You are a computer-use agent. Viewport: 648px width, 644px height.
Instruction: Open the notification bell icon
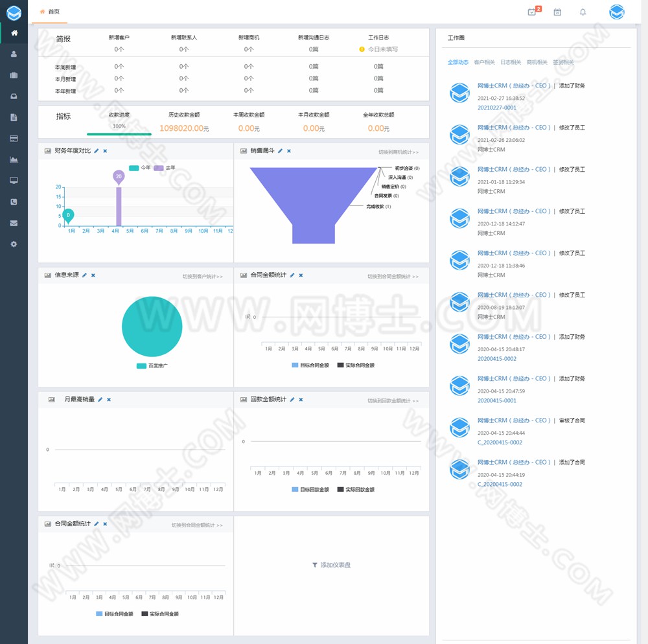tap(583, 12)
